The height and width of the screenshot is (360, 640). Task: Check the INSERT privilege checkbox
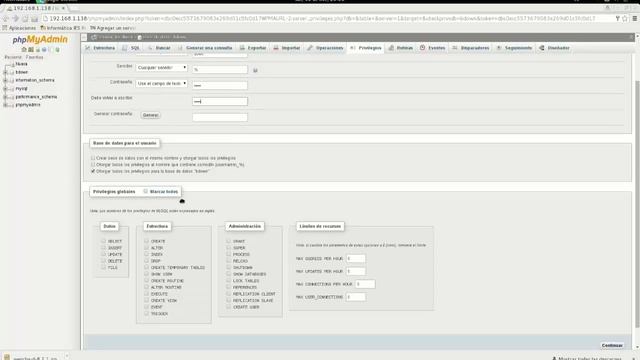coord(103,247)
